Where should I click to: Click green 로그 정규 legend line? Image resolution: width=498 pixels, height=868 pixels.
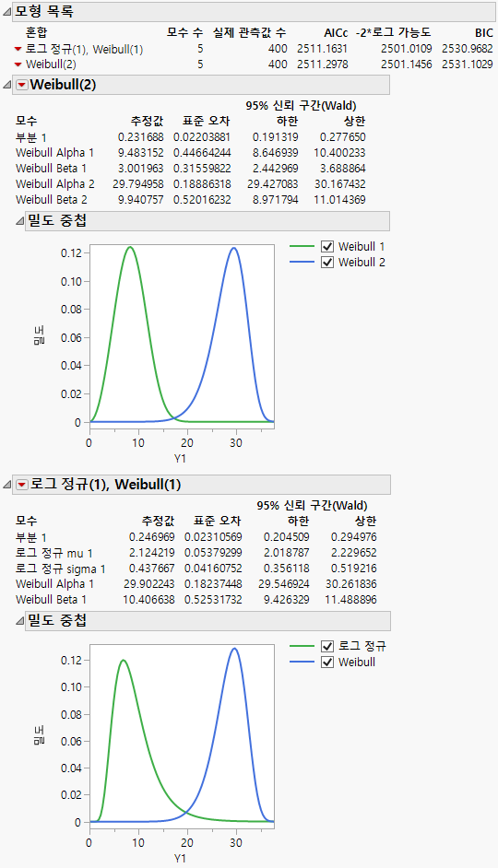[302, 646]
